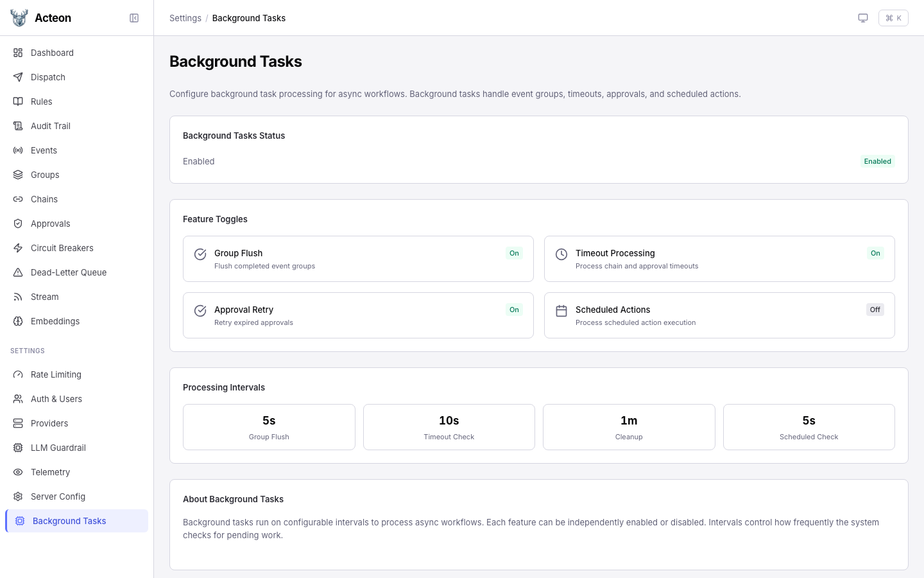This screenshot has width=924, height=578.
Task: Select the Dispatch sidebar icon
Action: click(18, 77)
